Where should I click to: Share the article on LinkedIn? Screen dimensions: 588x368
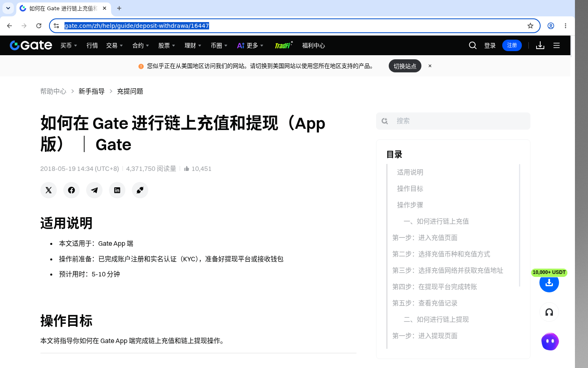pyautogui.click(x=117, y=190)
